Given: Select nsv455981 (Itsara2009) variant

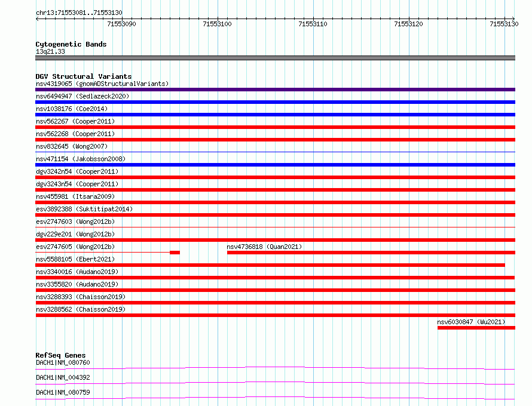Looking at the screenshot, I should [75, 196].
